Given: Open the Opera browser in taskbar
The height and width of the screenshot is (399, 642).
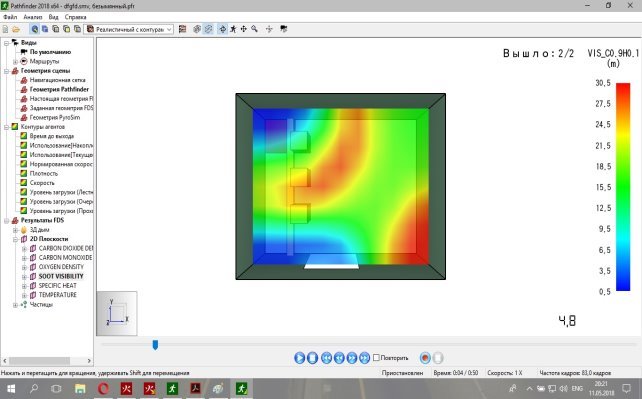Looking at the screenshot, I should pos(103,388).
